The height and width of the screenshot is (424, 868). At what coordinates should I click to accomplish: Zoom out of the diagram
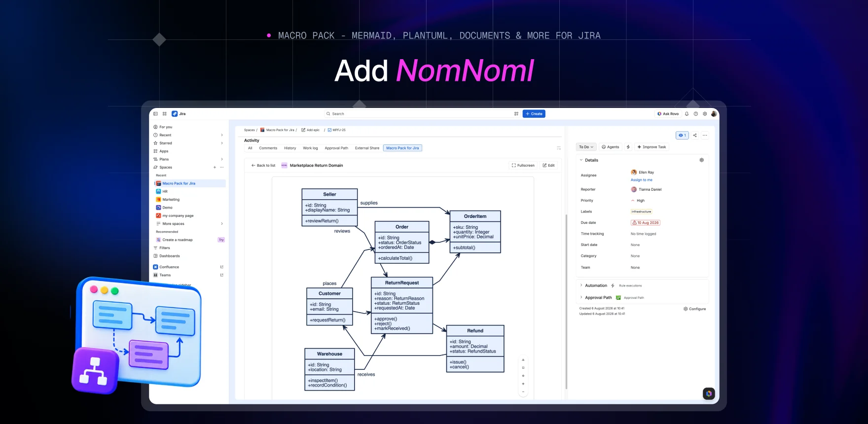pos(523,392)
